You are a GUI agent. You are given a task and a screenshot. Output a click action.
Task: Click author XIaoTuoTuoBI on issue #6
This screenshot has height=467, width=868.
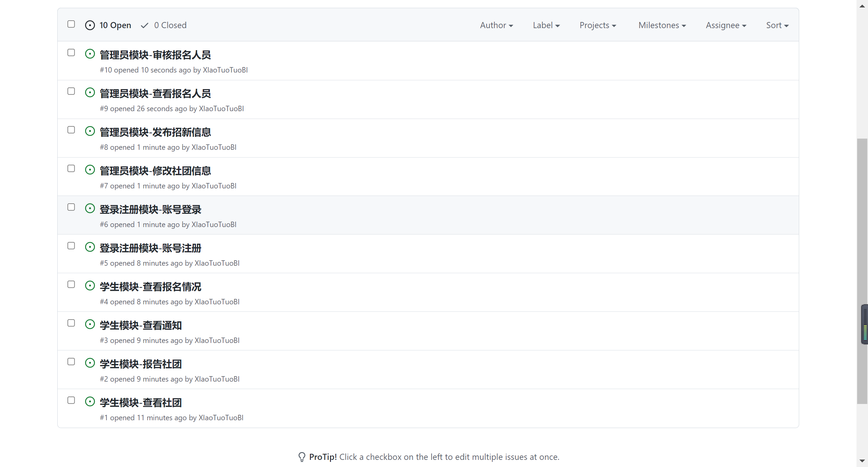(214, 225)
